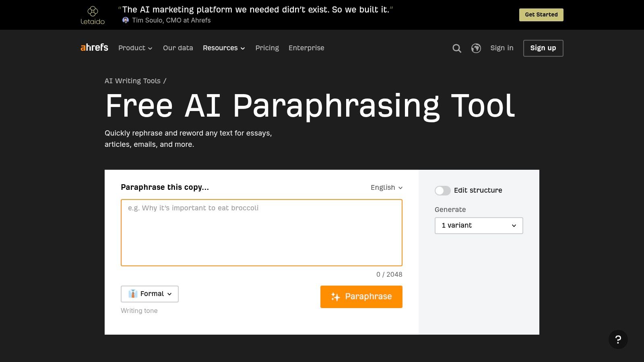
Task: Toggle the Edit structure switch
Action: click(x=443, y=191)
